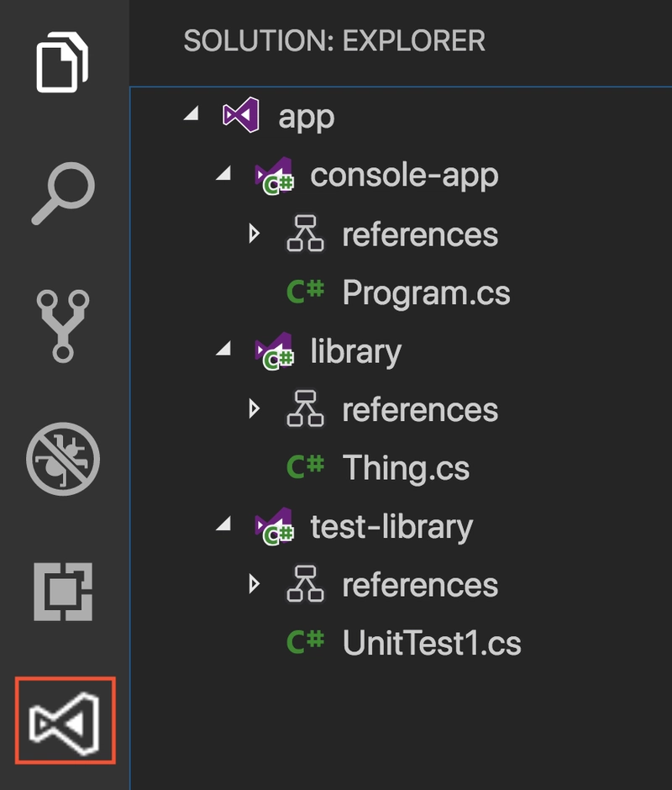This screenshot has height=790, width=672.
Task: Open the Explorer files icon in activity bar
Action: pyautogui.click(x=62, y=62)
